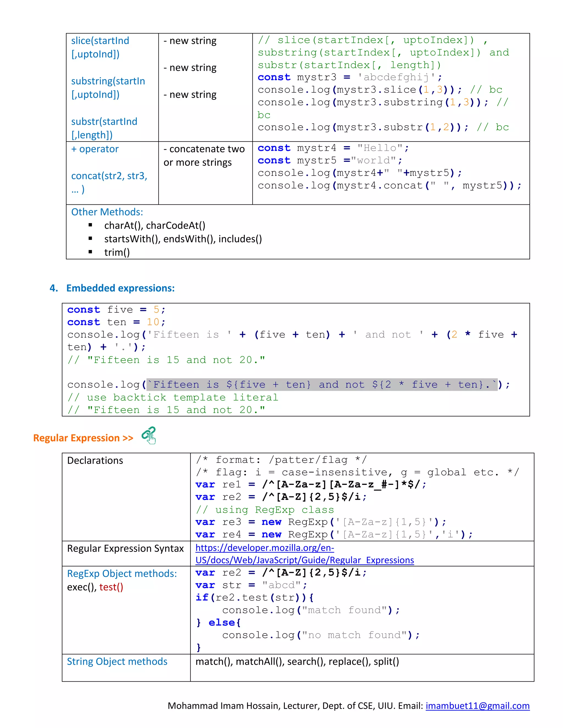Image resolution: width=563 pixels, height=728 pixels.
Task: Click the highlighted backtick template literal string
Action: click(322, 385)
